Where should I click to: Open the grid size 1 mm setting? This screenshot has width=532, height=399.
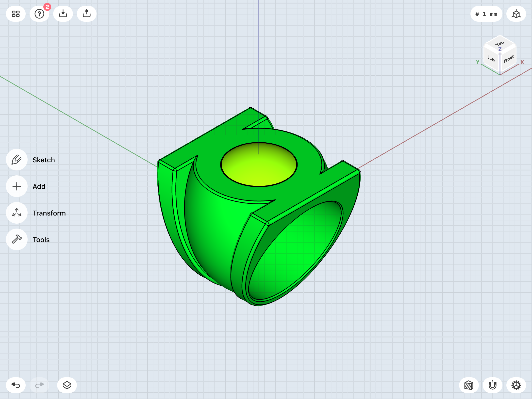pyautogui.click(x=486, y=14)
